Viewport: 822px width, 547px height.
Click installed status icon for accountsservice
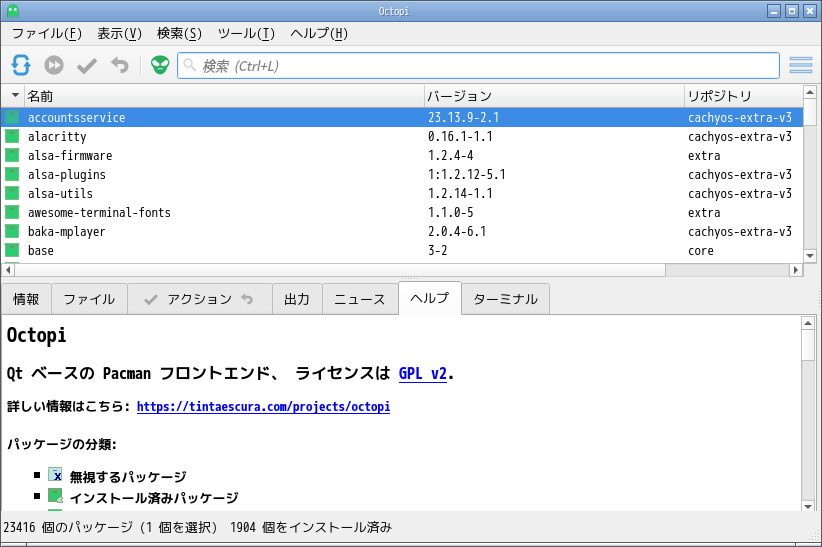point(12,117)
